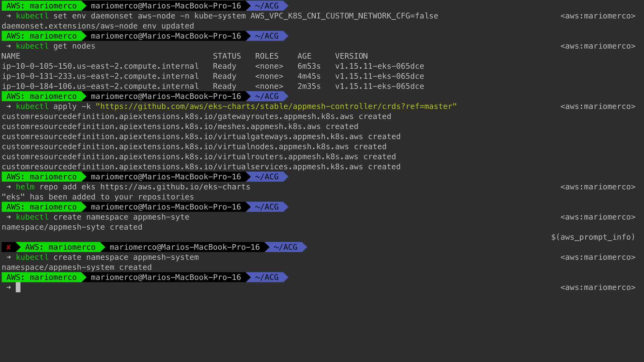644x362 pixels.
Task: Click node name ip-10-0-184-106 in the list
Action: pos(100,86)
